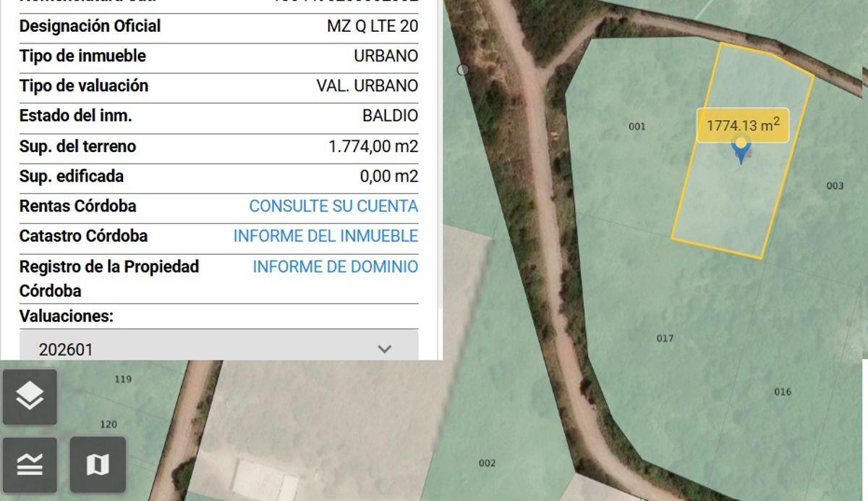Click the Rentas Córdoba label
Image resolution: width=868 pixels, height=501 pixels.
[x=77, y=206]
